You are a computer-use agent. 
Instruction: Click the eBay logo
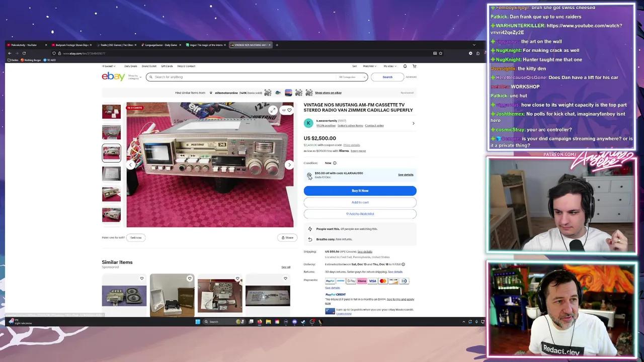113,76
